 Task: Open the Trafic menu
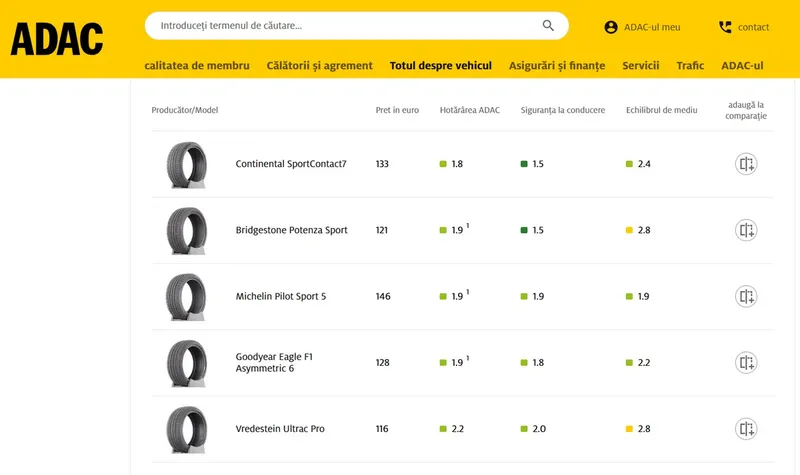(x=690, y=66)
